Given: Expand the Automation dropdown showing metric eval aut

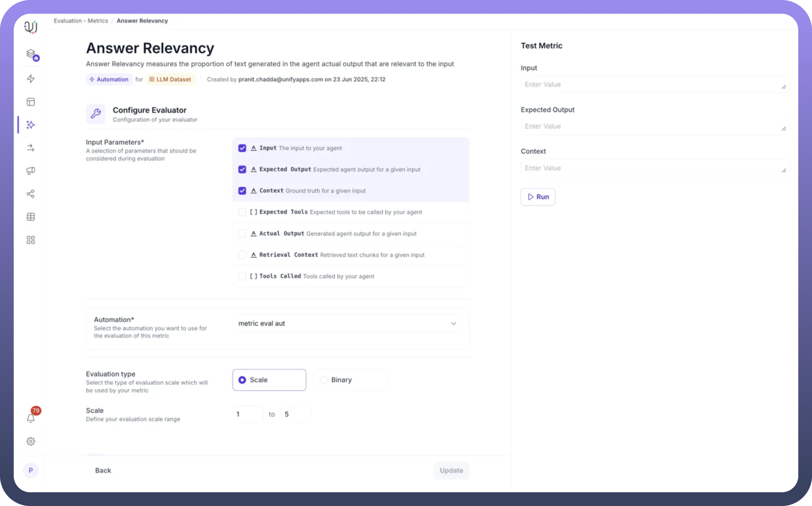Looking at the screenshot, I should 348,323.
